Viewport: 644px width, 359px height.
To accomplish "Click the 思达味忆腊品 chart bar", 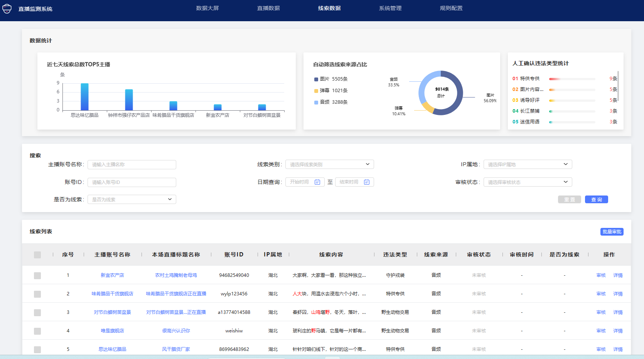I will click(84, 97).
